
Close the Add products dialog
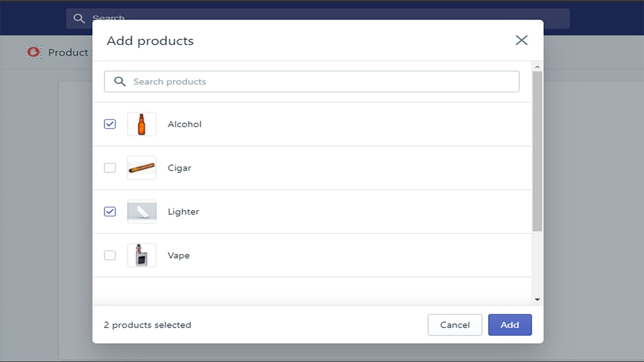click(521, 40)
